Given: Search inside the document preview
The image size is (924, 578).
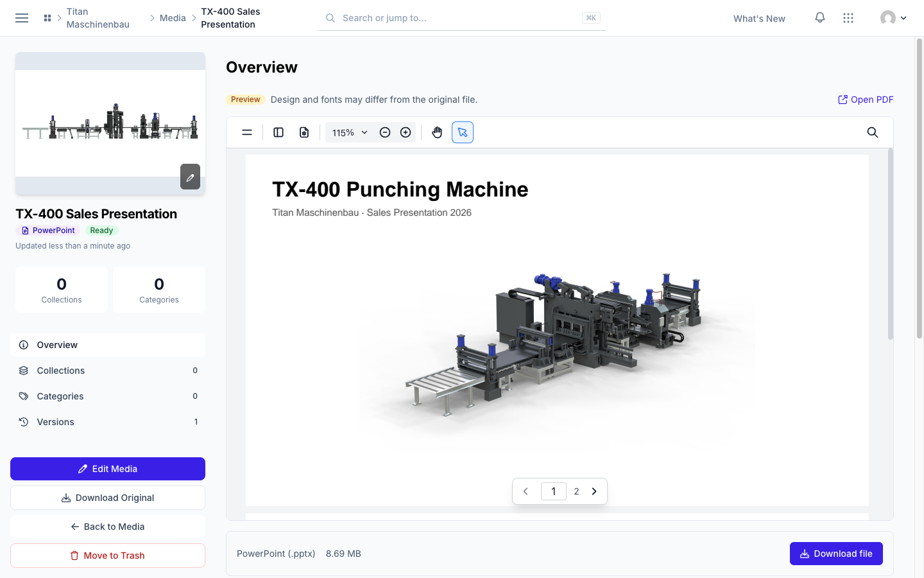Looking at the screenshot, I should tap(873, 132).
